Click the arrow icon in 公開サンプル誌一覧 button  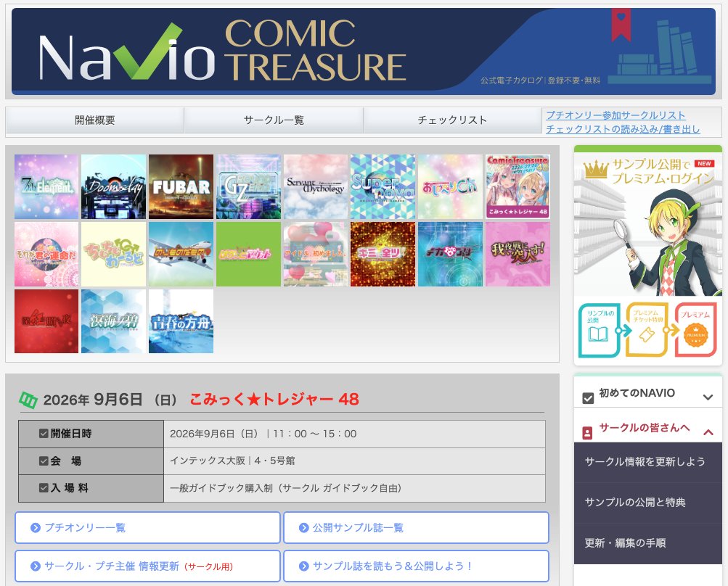pos(303,527)
